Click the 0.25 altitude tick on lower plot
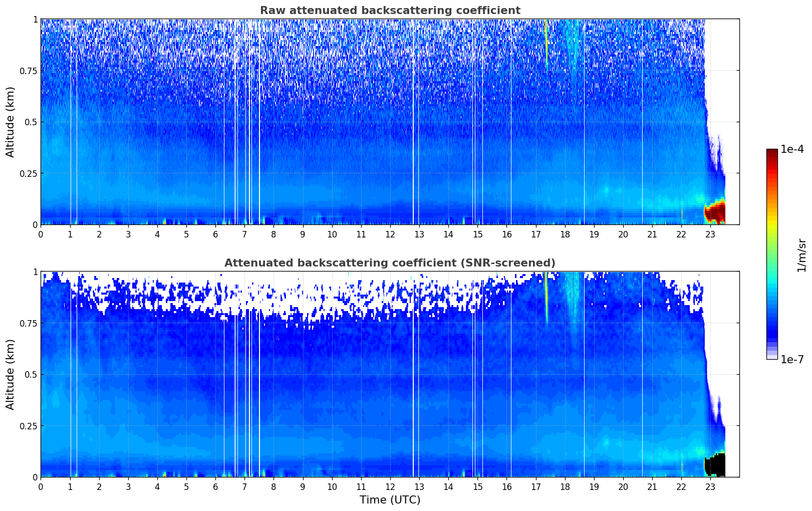 point(29,426)
